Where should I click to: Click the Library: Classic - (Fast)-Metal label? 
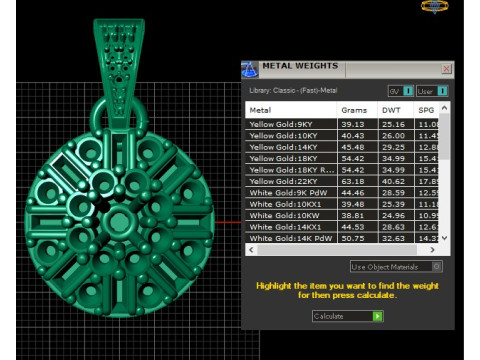293,90
